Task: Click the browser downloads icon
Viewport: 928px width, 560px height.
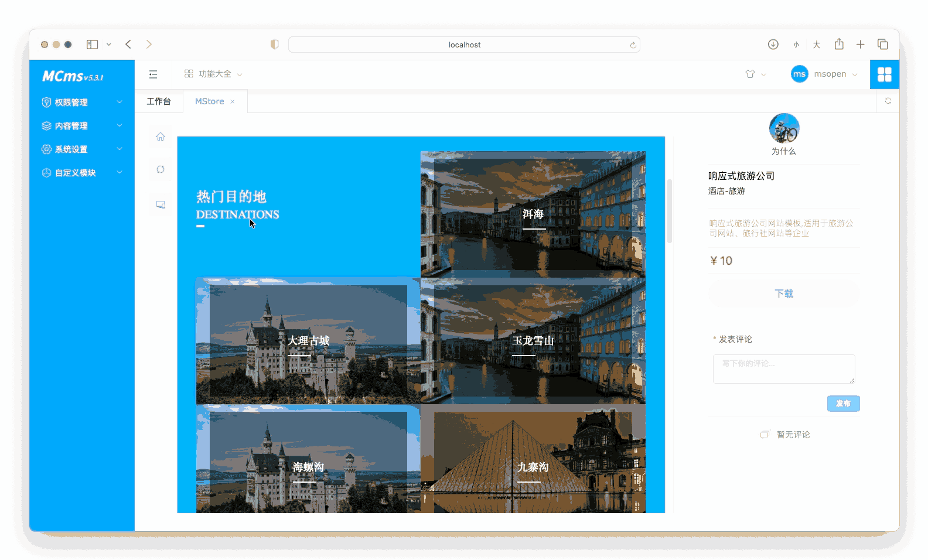Action: point(773,45)
